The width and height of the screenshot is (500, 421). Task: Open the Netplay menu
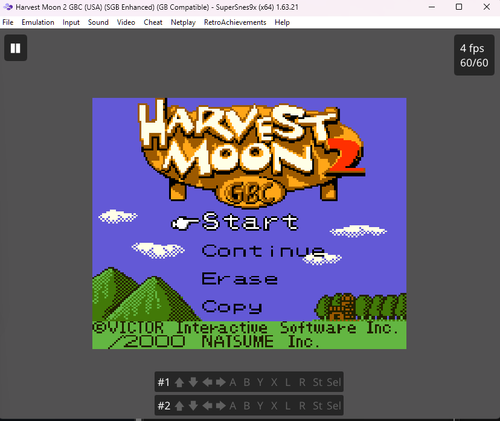pos(183,22)
